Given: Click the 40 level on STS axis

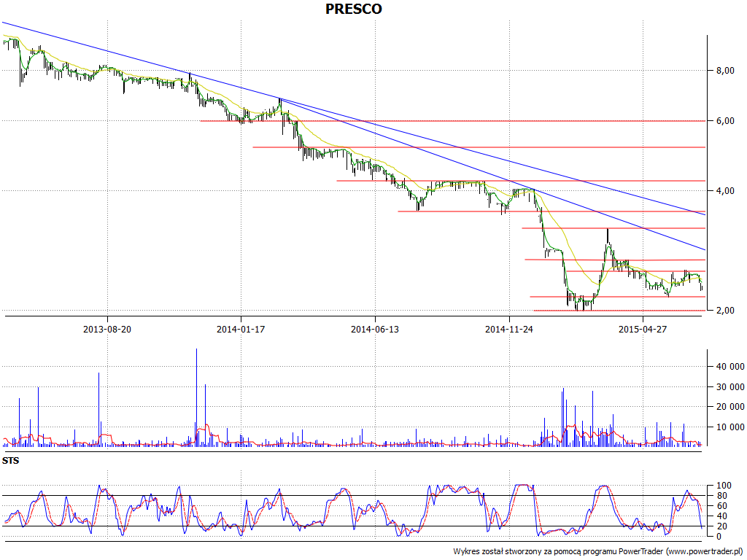Looking at the screenshot, I should tap(721, 516).
